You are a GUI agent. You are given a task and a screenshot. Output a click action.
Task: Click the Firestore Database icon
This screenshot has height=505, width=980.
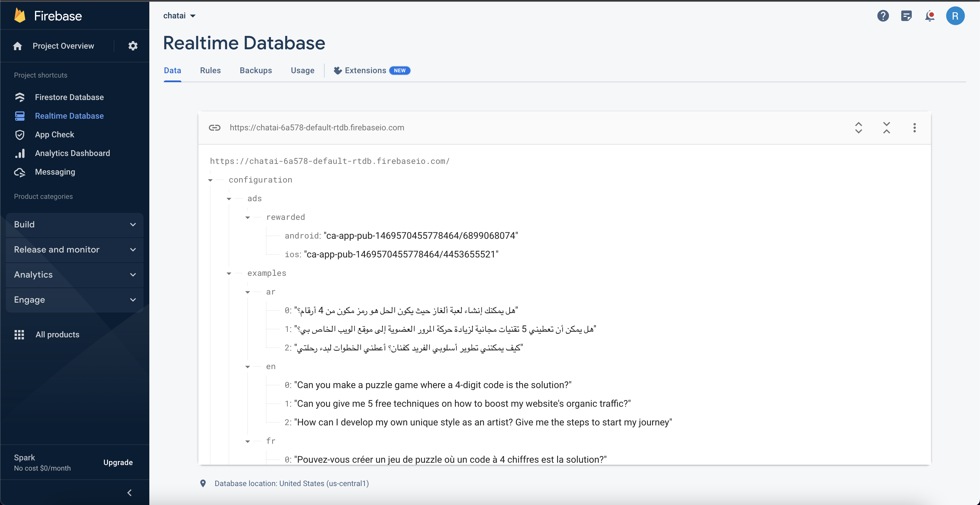pyautogui.click(x=20, y=97)
